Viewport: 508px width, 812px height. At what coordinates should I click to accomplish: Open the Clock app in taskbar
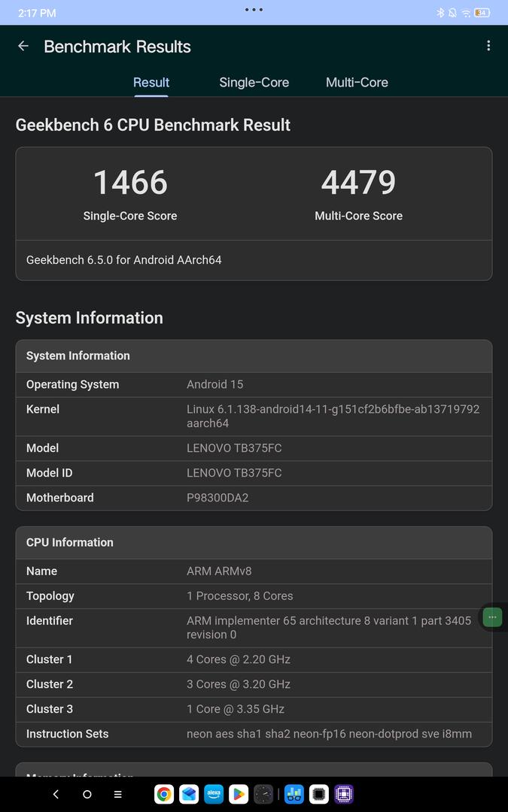[x=263, y=794]
